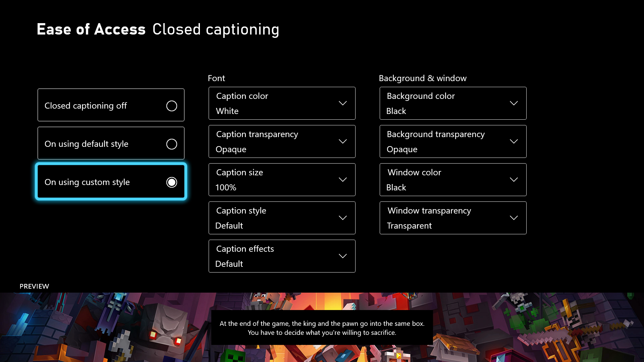Image resolution: width=644 pixels, height=362 pixels.
Task: Click the Window color Black swatch area
Action: click(x=453, y=179)
